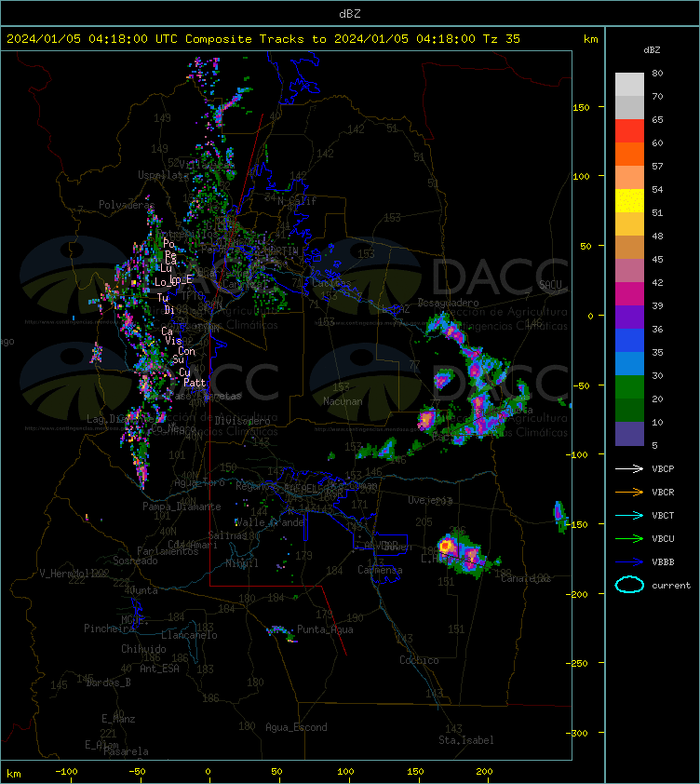
Task: Click the orange VBCR arrow in legend
Action: pyautogui.click(x=629, y=492)
